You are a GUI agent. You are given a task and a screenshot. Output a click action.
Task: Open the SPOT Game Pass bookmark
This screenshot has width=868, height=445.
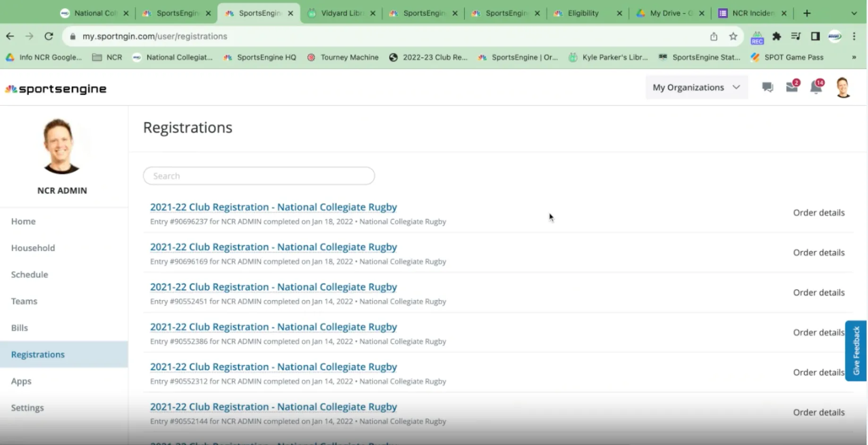(x=787, y=57)
